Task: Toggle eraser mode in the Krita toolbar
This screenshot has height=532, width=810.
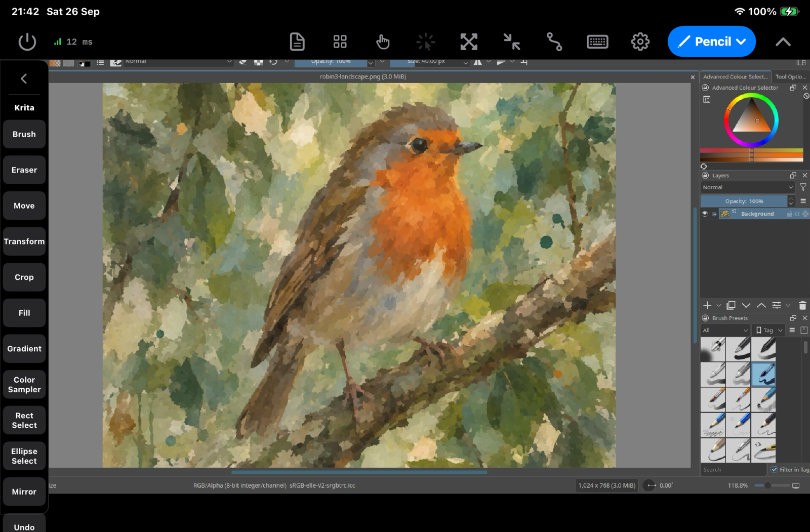Action: 243,62
